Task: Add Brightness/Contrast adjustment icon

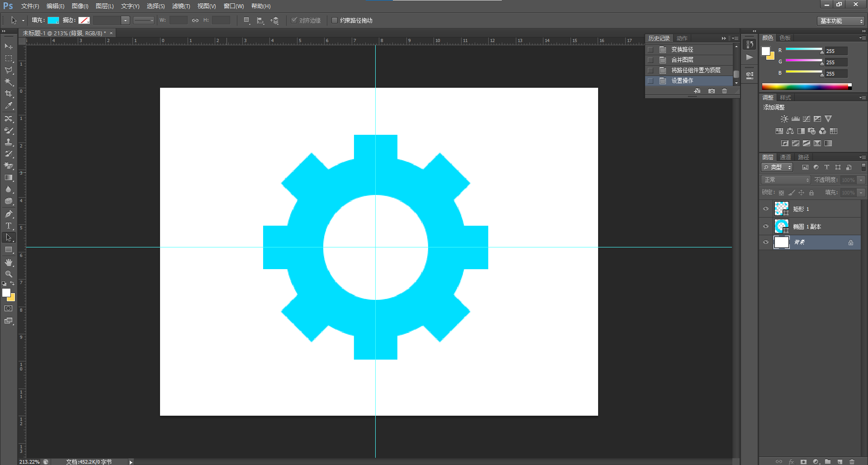Action: [784, 119]
